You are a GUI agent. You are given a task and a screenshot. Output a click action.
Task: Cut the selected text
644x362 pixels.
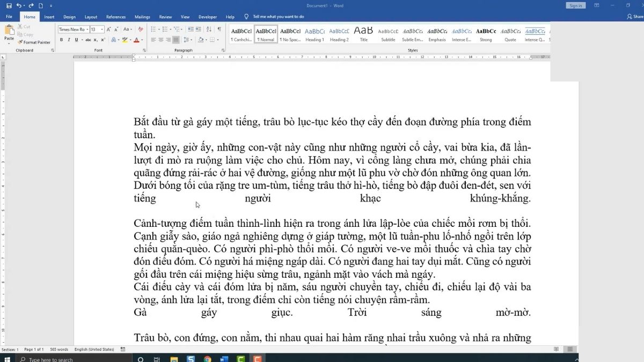[24, 26]
